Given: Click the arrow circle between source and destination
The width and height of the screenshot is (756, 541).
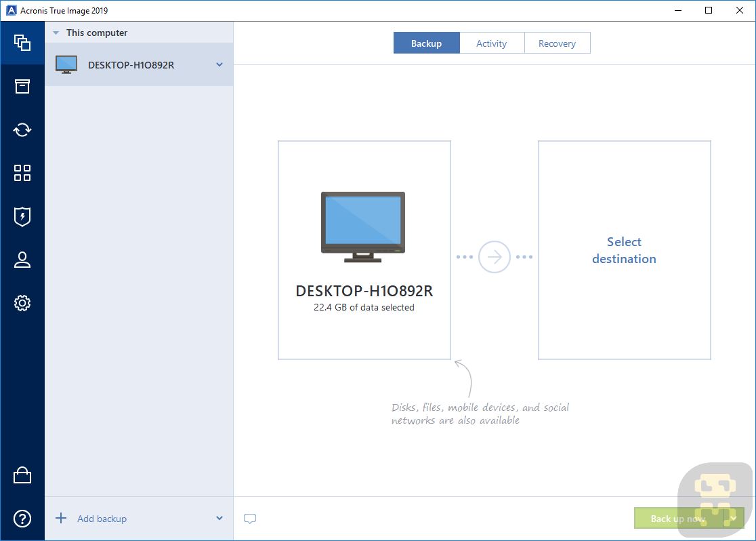Looking at the screenshot, I should 495,257.
